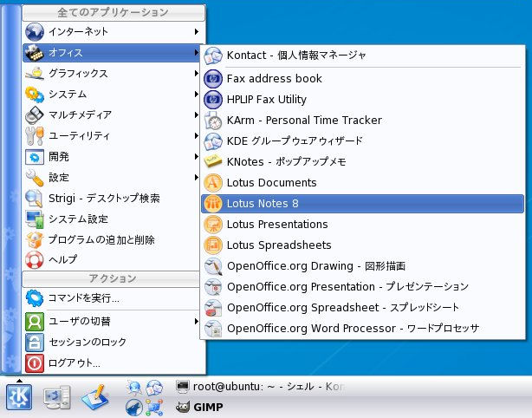Click the Fax address book HP icon
The image size is (532, 418).
pos(213,79)
